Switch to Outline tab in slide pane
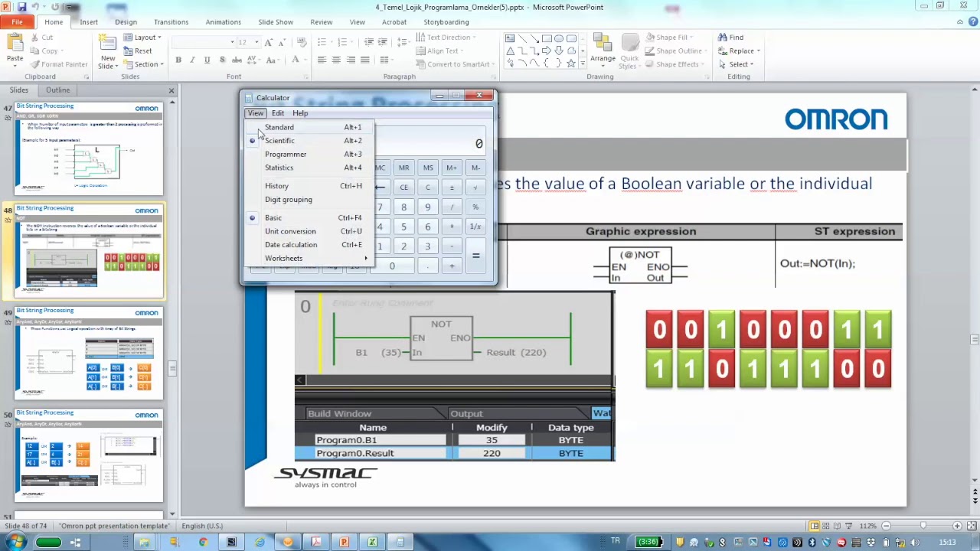The image size is (980, 551). (57, 90)
